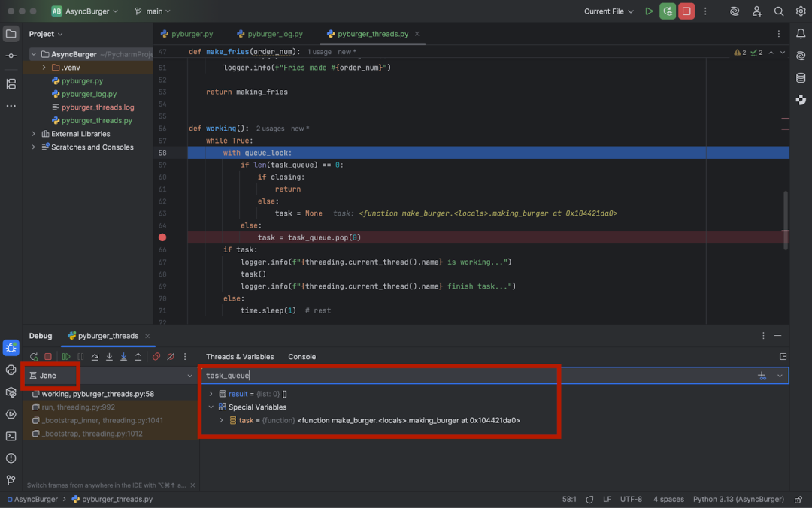
Task: Open the Database tool window icon
Action: pos(801,77)
